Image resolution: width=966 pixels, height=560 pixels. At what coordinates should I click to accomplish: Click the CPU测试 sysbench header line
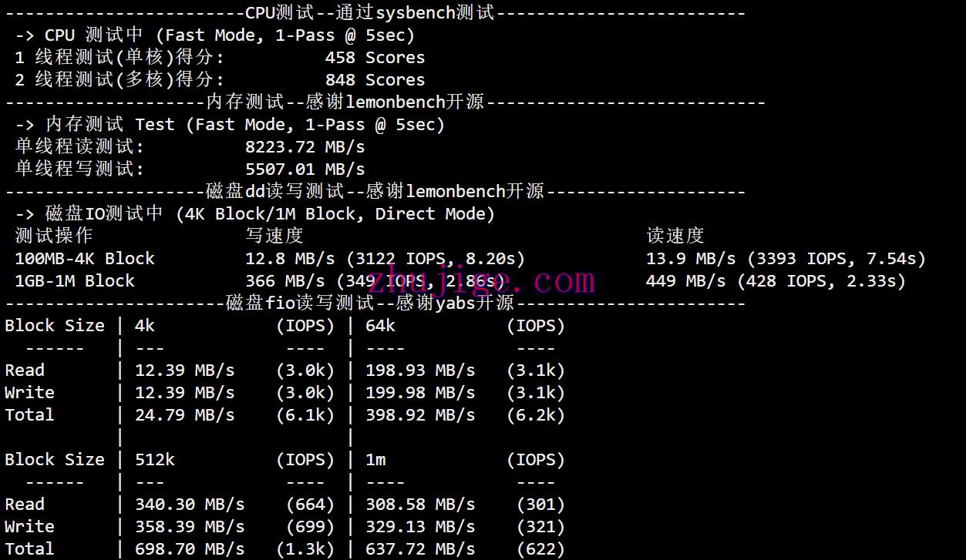pyautogui.click(x=369, y=13)
